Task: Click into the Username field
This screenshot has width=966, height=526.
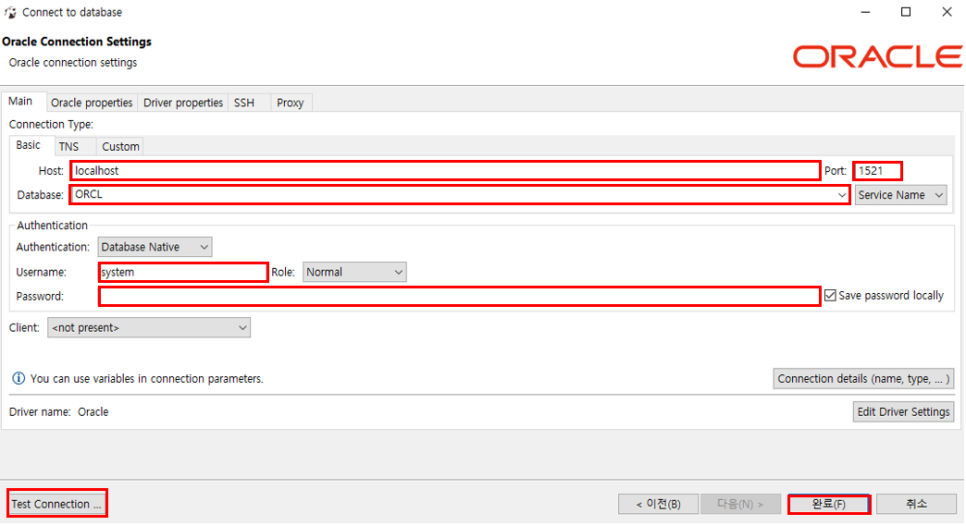Action: pos(183,272)
